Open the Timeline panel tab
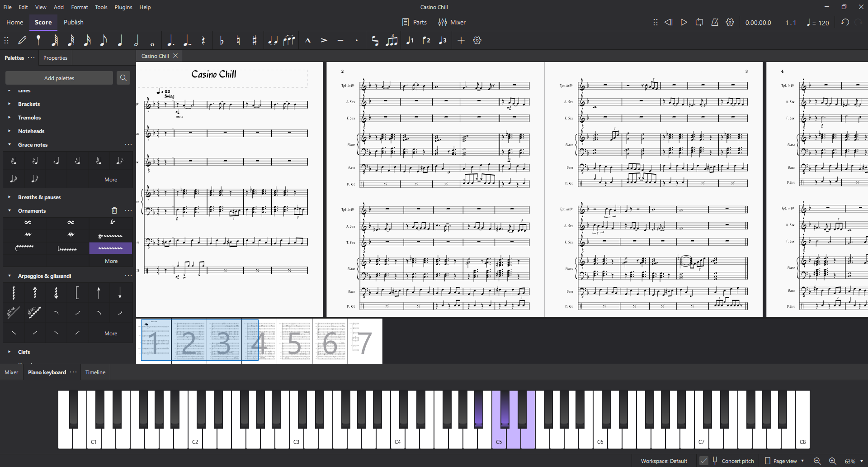This screenshot has height=467, width=868. (x=95, y=372)
